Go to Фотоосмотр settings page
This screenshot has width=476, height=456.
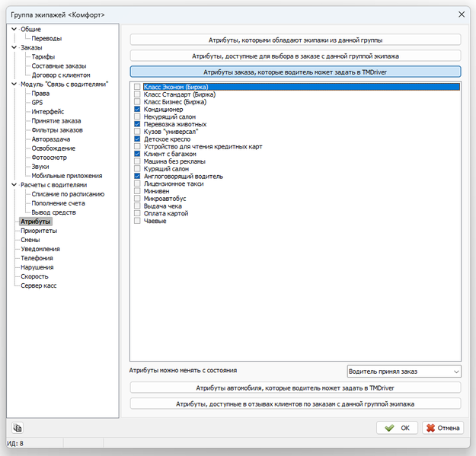pyautogui.click(x=50, y=158)
